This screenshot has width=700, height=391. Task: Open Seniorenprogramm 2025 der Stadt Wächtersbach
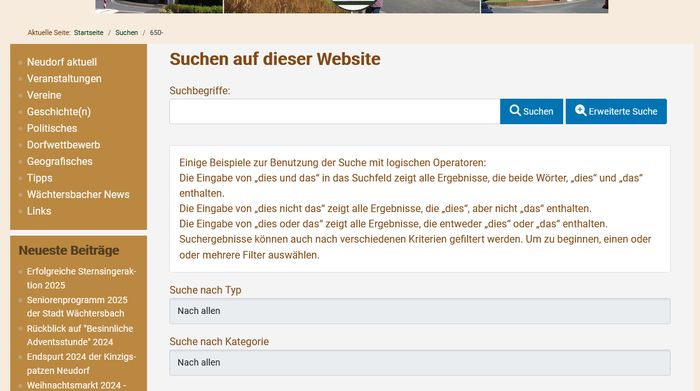click(77, 307)
